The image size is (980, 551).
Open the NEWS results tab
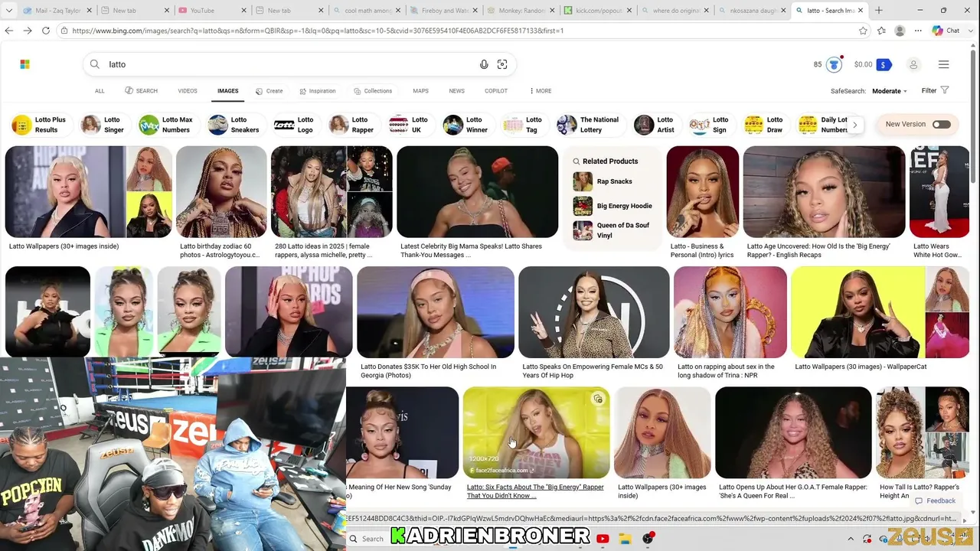456,91
